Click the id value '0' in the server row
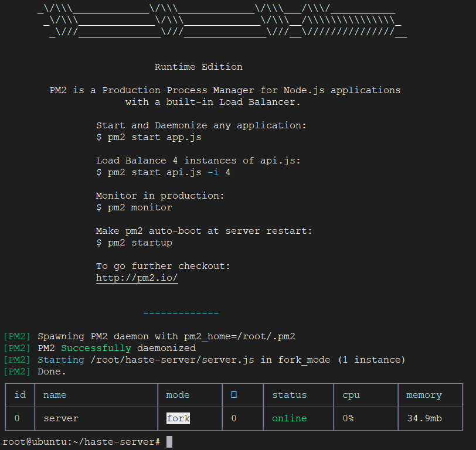 [x=17, y=418]
